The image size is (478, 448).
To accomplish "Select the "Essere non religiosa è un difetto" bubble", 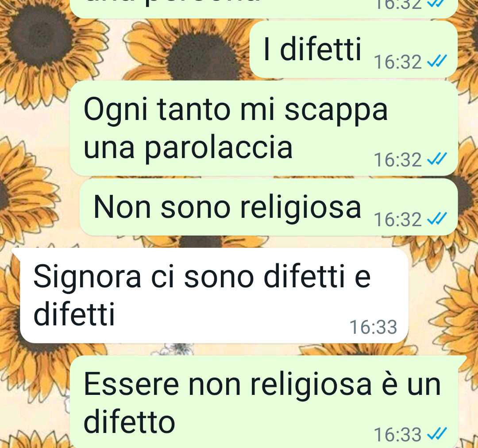I will [x=264, y=402].
